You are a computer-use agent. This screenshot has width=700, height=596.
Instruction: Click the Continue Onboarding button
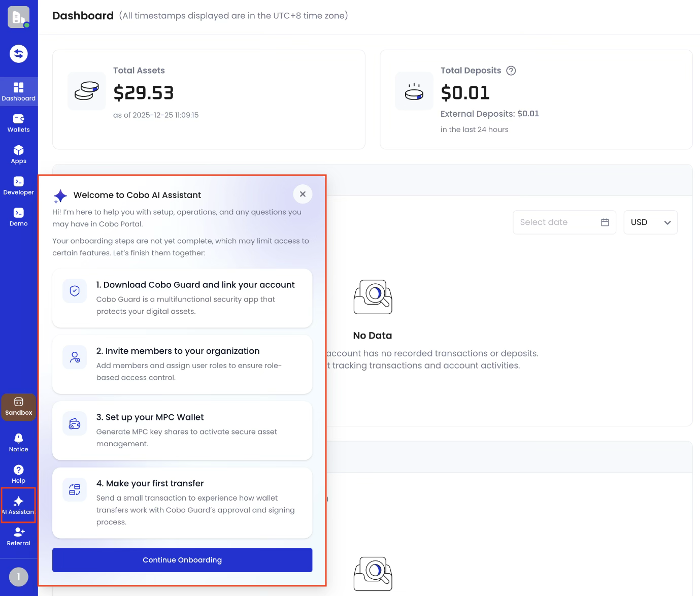tap(182, 560)
